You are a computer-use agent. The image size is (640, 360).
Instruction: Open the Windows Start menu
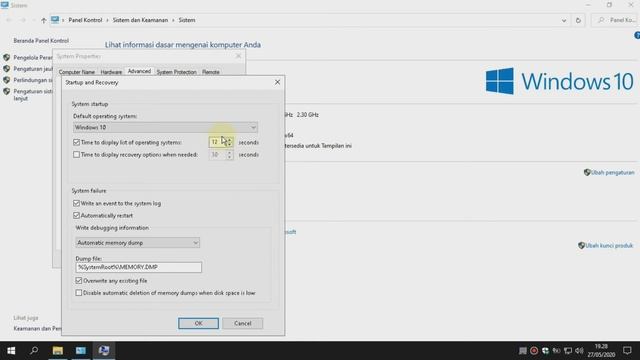(11, 351)
